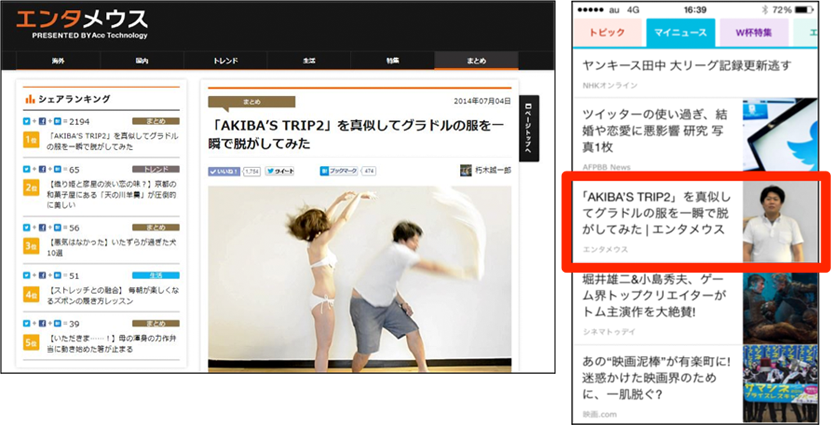
Task: Open the 海外 navigation tab
Action: pyautogui.click(x=58, y=61)
